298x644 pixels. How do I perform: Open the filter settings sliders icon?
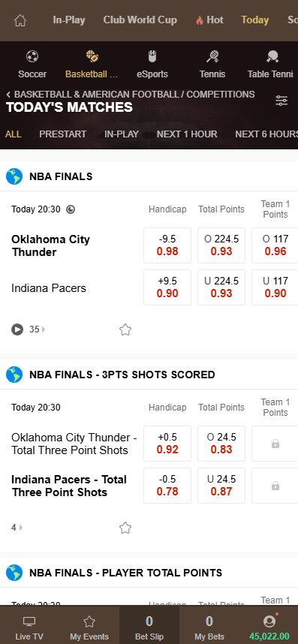[281, 101]
